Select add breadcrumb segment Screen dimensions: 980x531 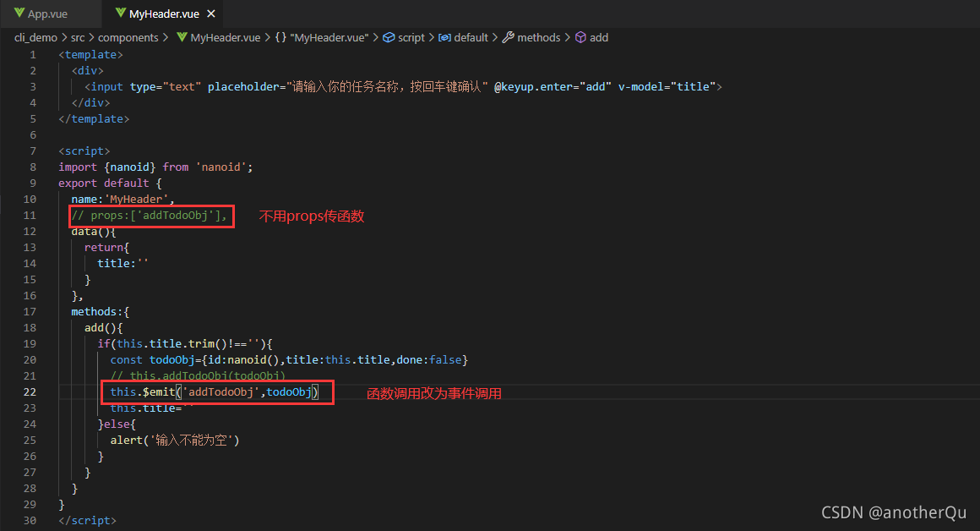point(599,37)
